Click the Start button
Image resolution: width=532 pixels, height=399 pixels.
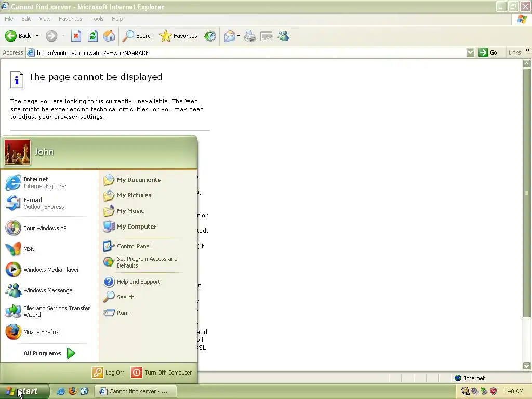tap(24, 392)
